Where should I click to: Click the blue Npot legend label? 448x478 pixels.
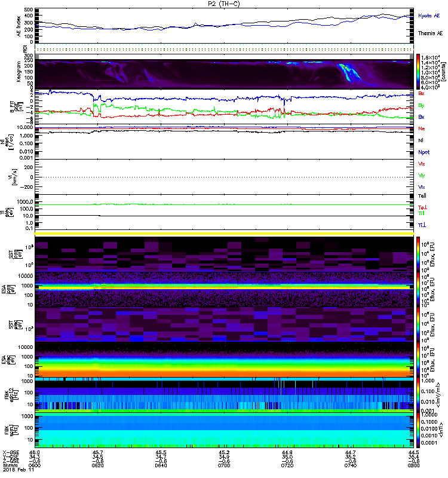click(424, 151)
